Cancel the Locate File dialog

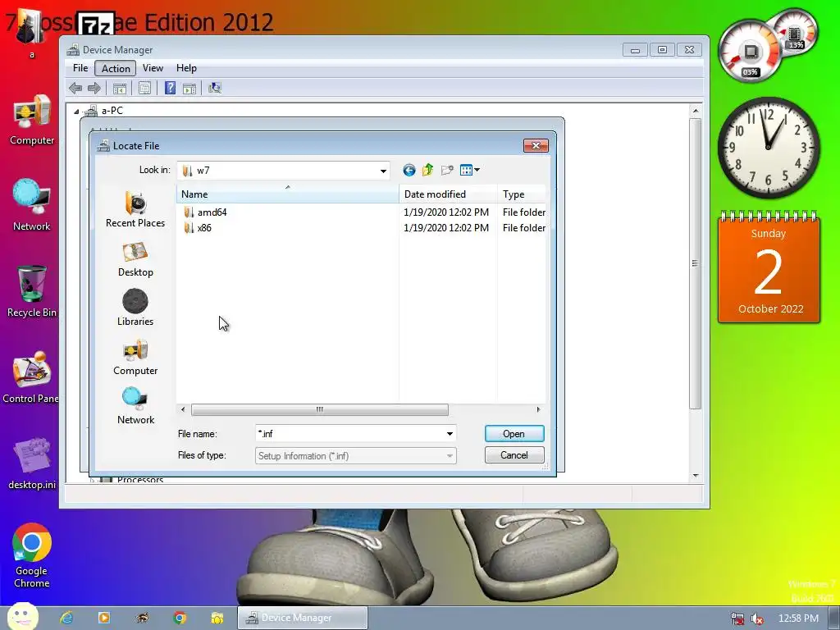[x=514, y=455]
